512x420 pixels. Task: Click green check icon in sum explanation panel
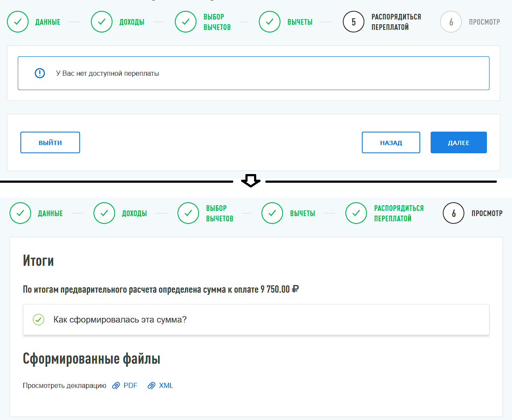coord(39,320)
